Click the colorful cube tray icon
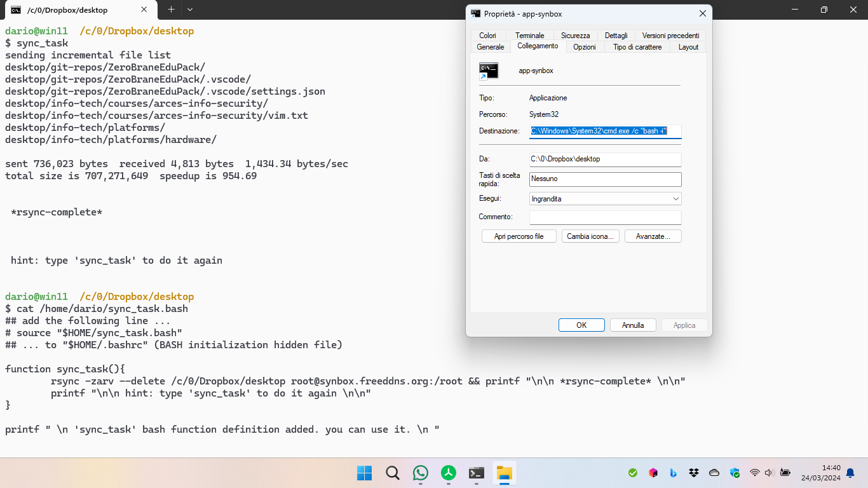The image size is (868, 488). coord(653,473)
